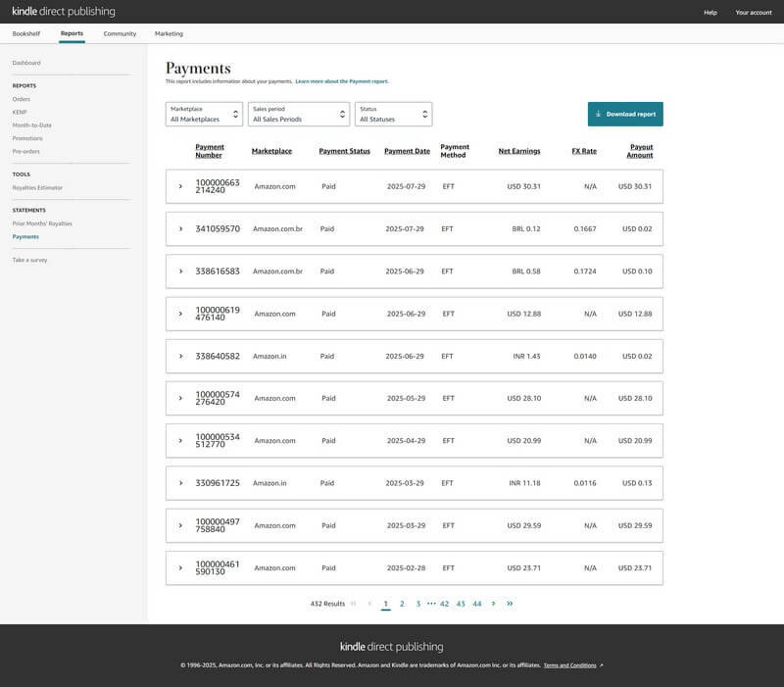Expand payment row 338640582

[180, 356]
